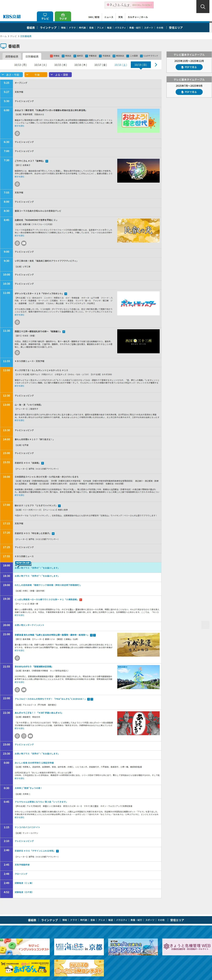
Task: Expand 続きを読む for ごりやくさん 金神社
Action: point(19,177)
